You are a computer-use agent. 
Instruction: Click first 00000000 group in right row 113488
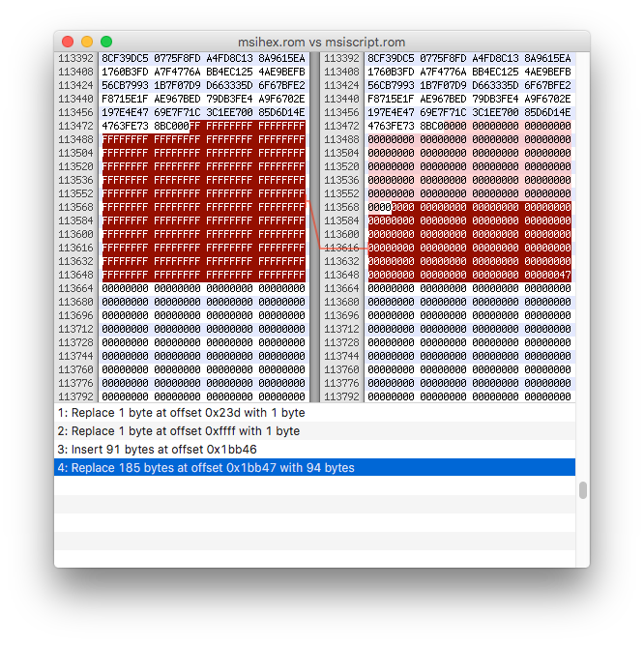pos(391,139)
